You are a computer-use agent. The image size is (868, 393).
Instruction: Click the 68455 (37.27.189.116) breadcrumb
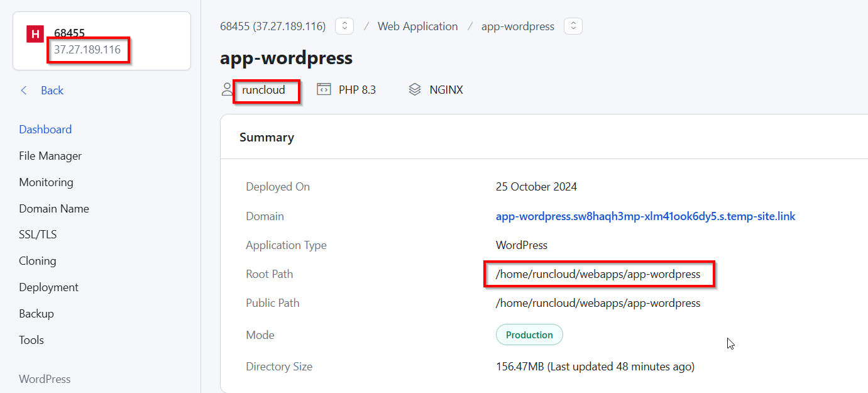(x=273, y=26)
